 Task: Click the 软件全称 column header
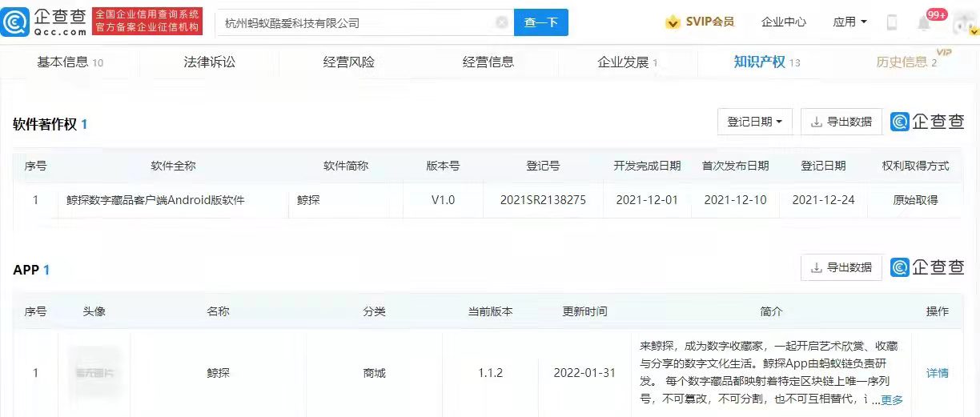[173, 166]
